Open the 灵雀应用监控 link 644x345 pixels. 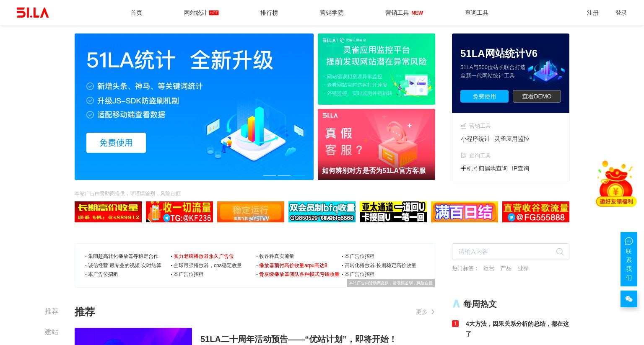[x=512, y=139]
